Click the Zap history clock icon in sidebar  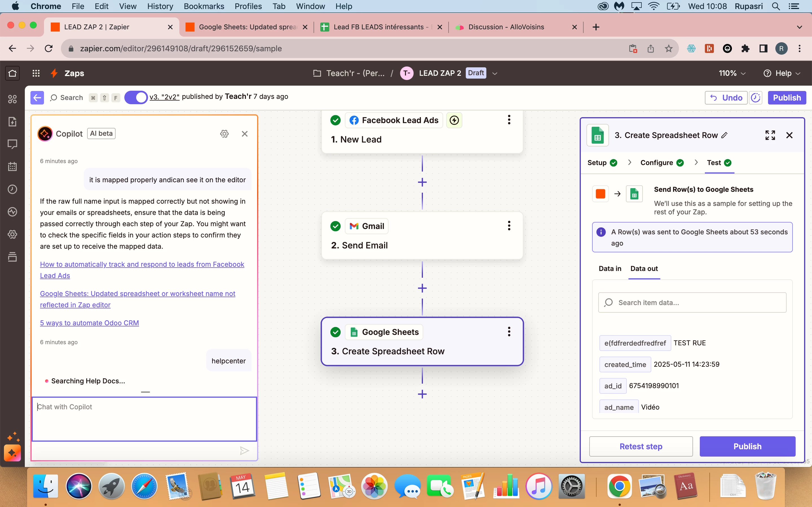(x=12, y=190)
